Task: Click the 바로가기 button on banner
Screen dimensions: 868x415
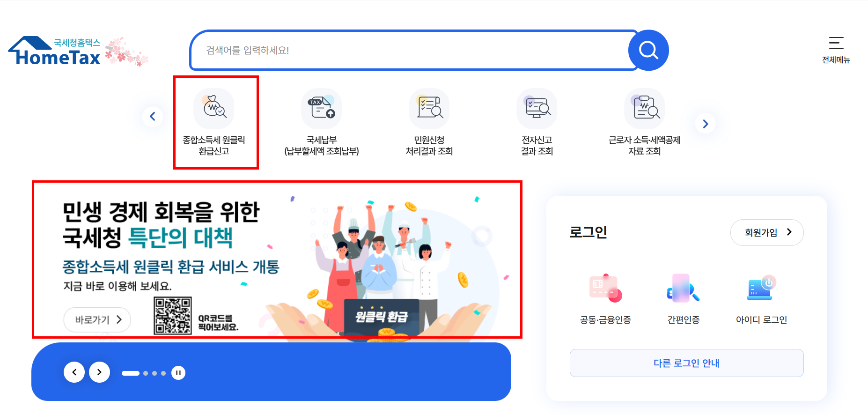Action: click(x=97, y=320)
